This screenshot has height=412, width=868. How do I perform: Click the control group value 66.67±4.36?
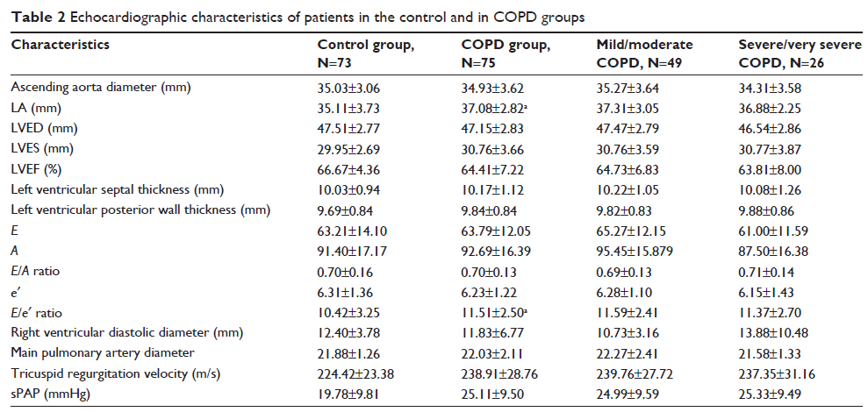pyautogui.click(x=353, y=168)
